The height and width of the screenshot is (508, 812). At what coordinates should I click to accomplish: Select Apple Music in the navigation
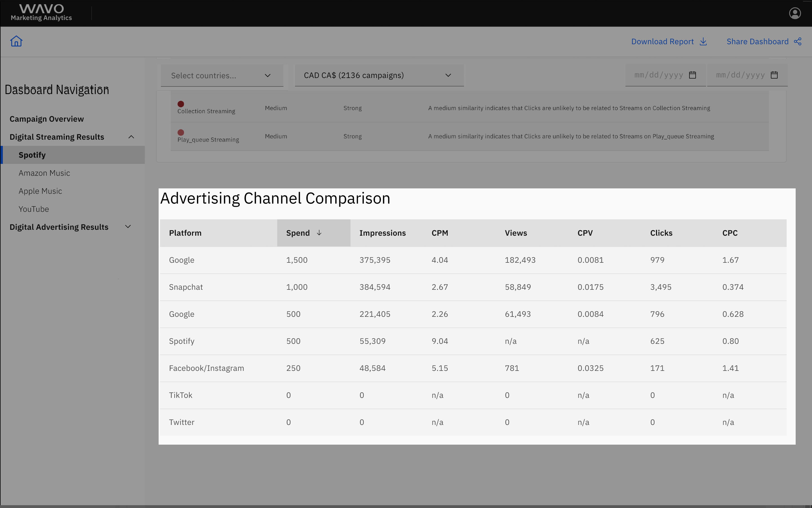click(40, 191)
